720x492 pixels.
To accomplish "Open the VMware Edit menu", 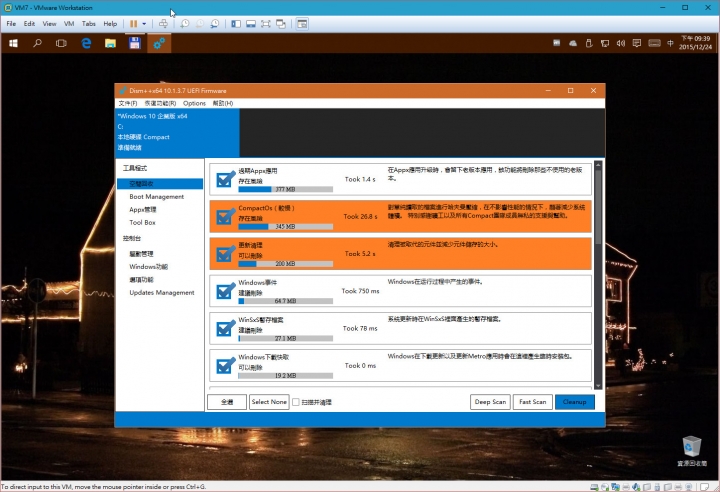I will pos(29,24).
